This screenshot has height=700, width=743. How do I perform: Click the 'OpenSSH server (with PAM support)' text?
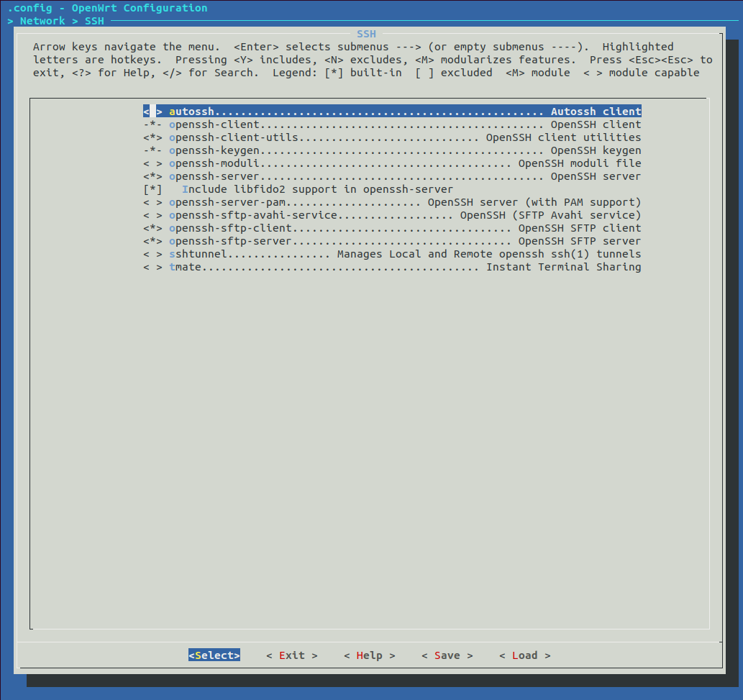(x=534, y=202)
